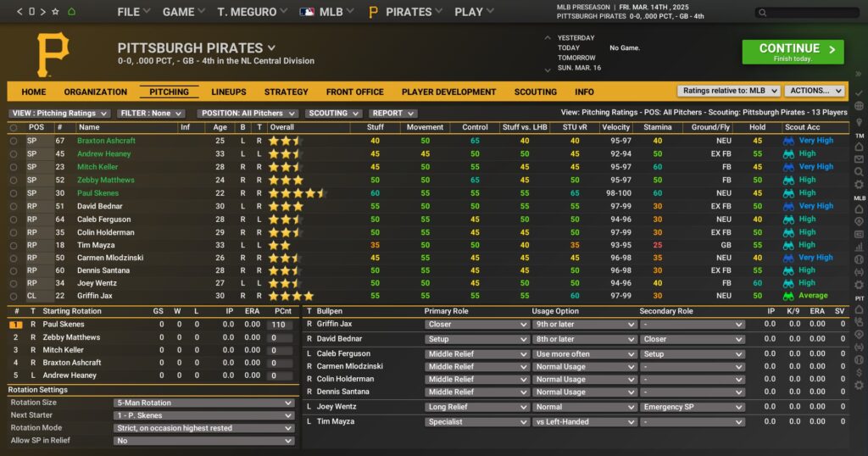The width and height of the screenshot is (868, 456).
Task: Open the FILTER: None dropdown
Action: pos(150,113)
